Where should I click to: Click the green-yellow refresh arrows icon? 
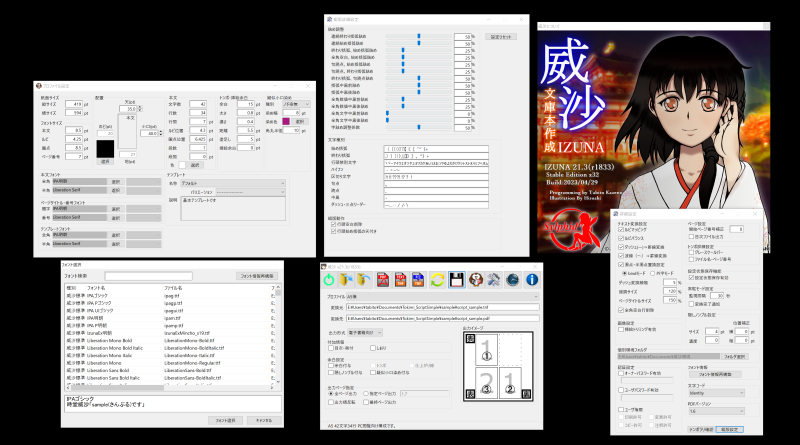pos(437,280)
